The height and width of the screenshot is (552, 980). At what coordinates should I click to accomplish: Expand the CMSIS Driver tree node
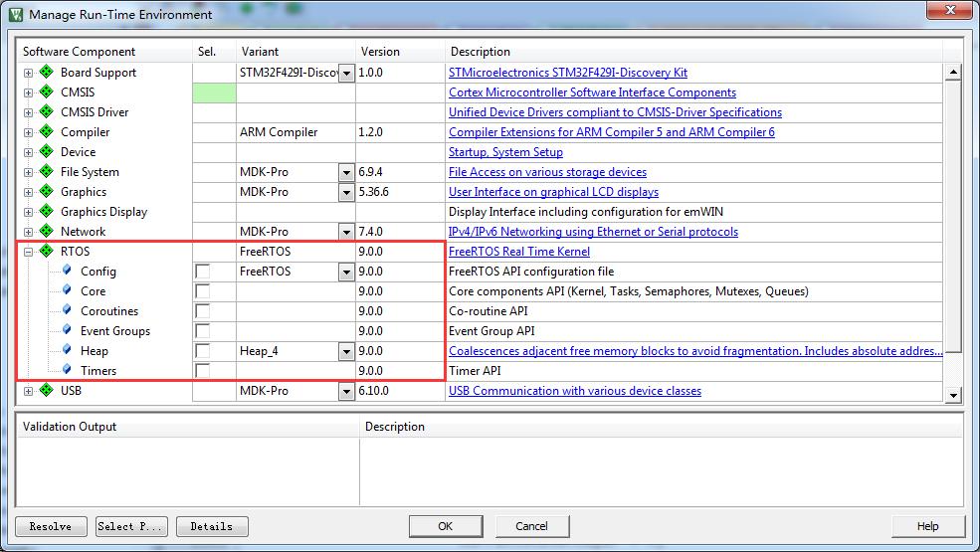tap(28, 113)
